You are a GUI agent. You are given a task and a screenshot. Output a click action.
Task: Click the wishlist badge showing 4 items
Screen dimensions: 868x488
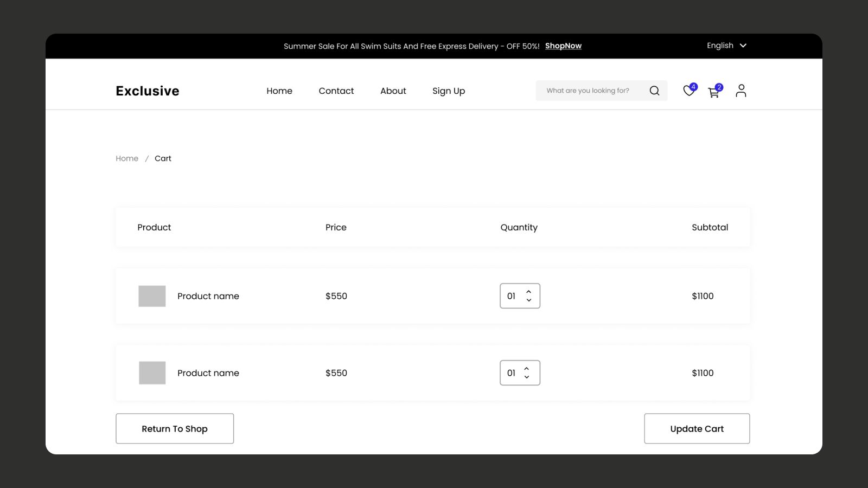[x=693, y=86]
